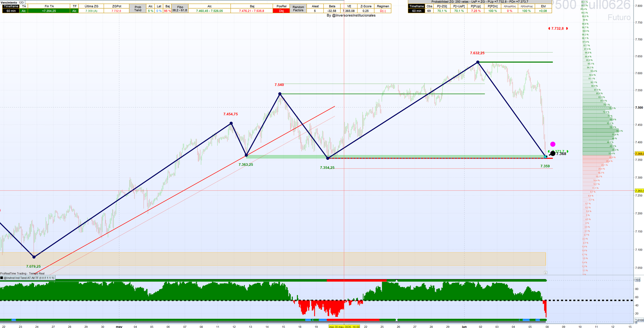Image resolution: width=644 pixels, height=328 pixels.
Task: Click the Beta value -32,58
Action: 332,11
